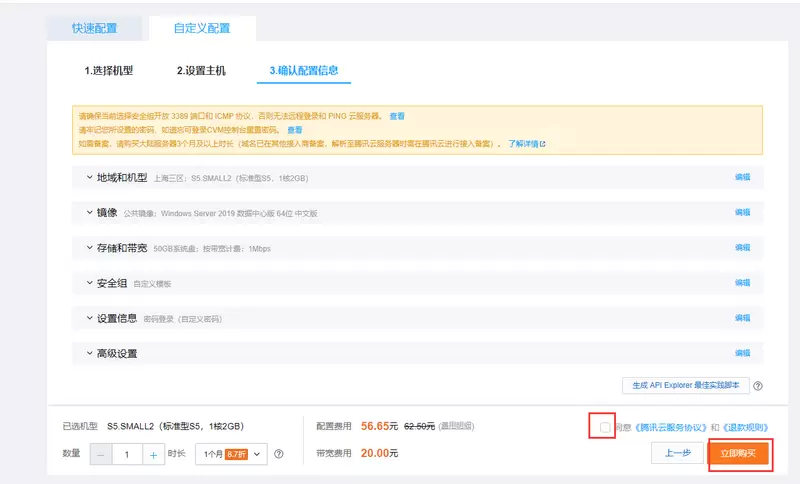Edit the 存储和带宽 section via 编辑
Screen dimensions: 800x484
(x=742, y=247)
